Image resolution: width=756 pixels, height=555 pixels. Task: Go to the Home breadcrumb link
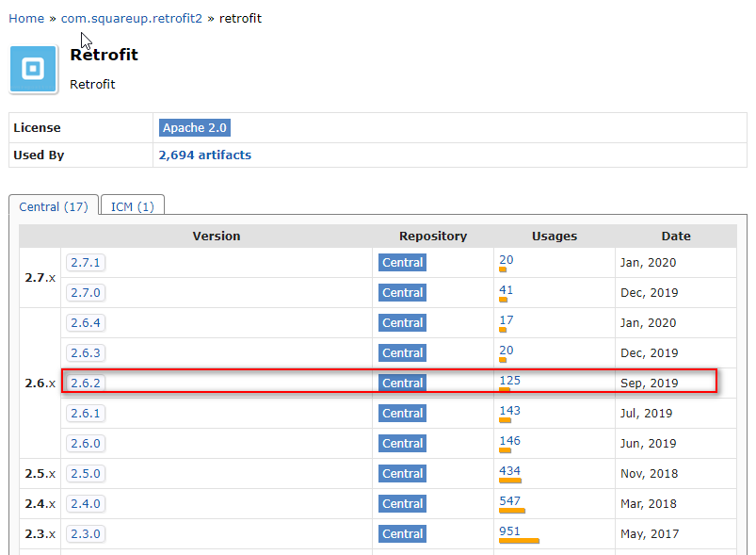coord(26,18)
